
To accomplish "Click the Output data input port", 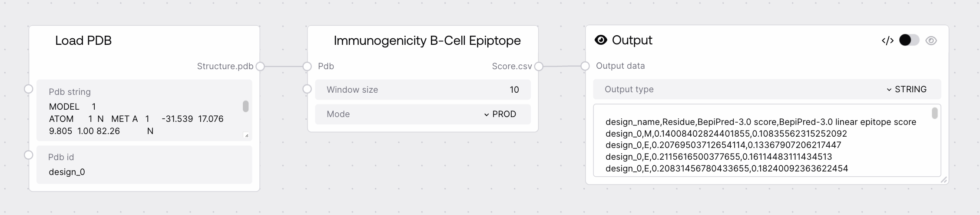I will point(585,66).
